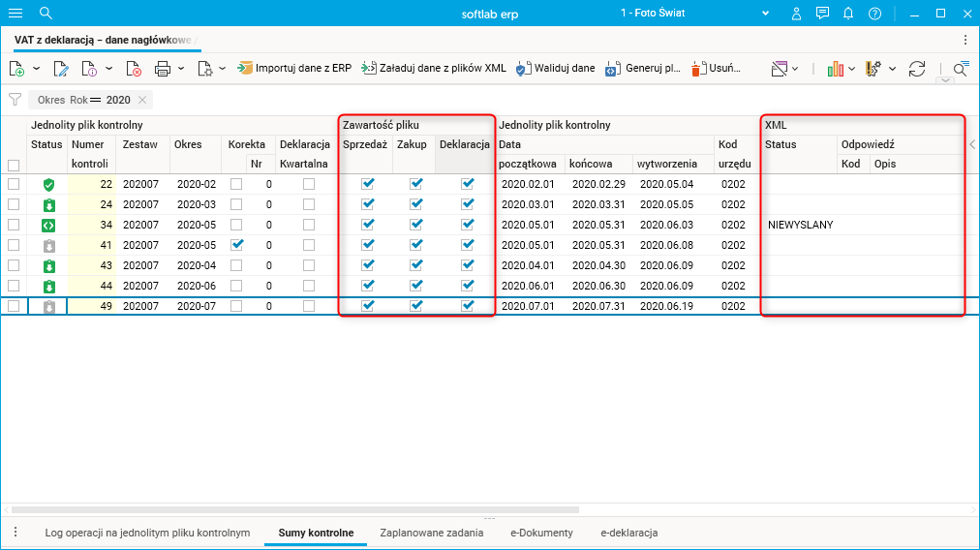Viewport: 980px width, 550px height.
Task: Click the edit document pencil icon
Action: point(61,68)
